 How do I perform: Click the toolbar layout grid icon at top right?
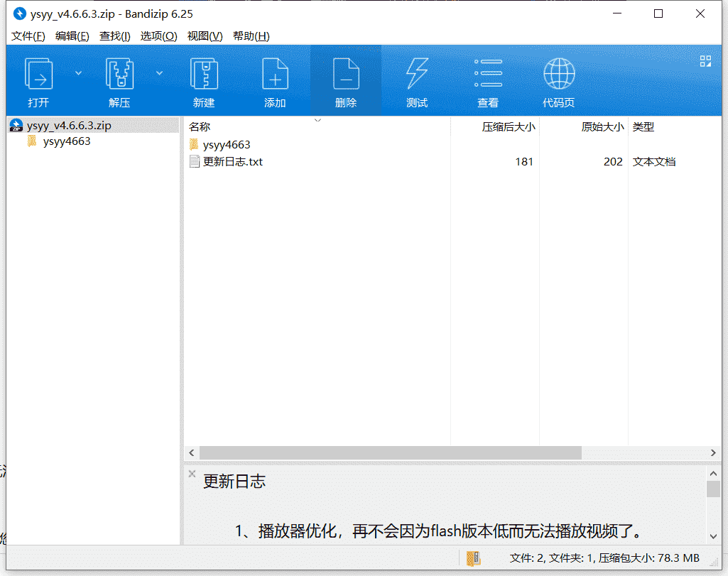[705, 61]
